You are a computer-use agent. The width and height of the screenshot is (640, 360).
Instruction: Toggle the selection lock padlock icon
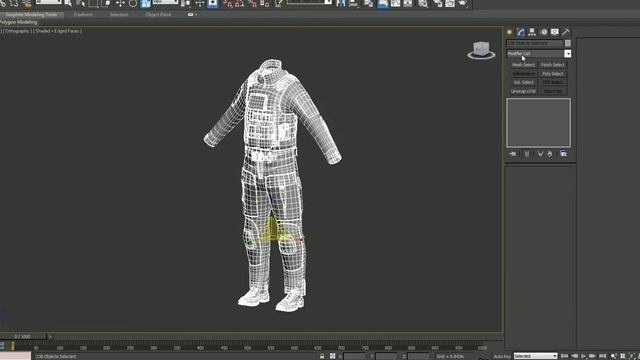point(322,356)
